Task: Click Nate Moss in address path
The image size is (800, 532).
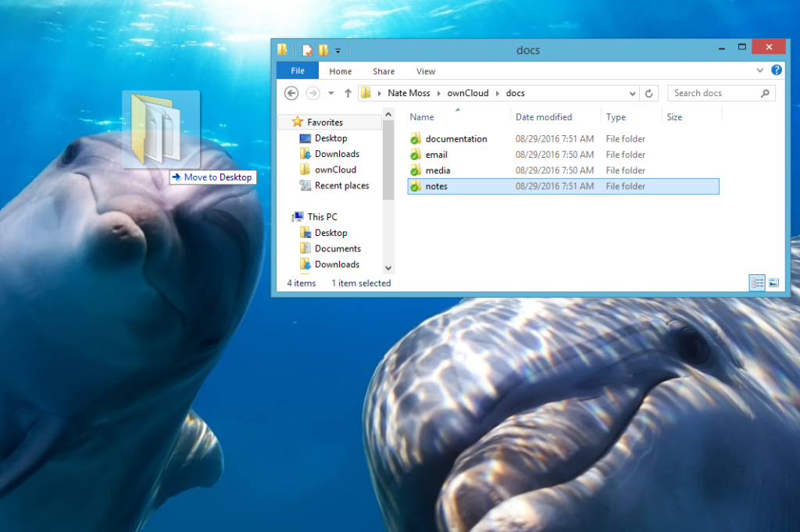Action: 409,93
